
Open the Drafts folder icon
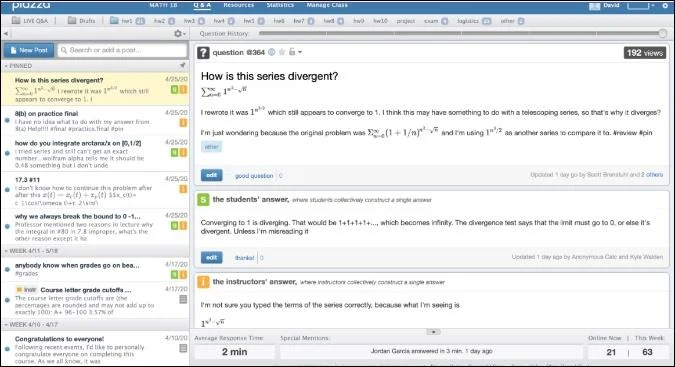pos(71,21)
